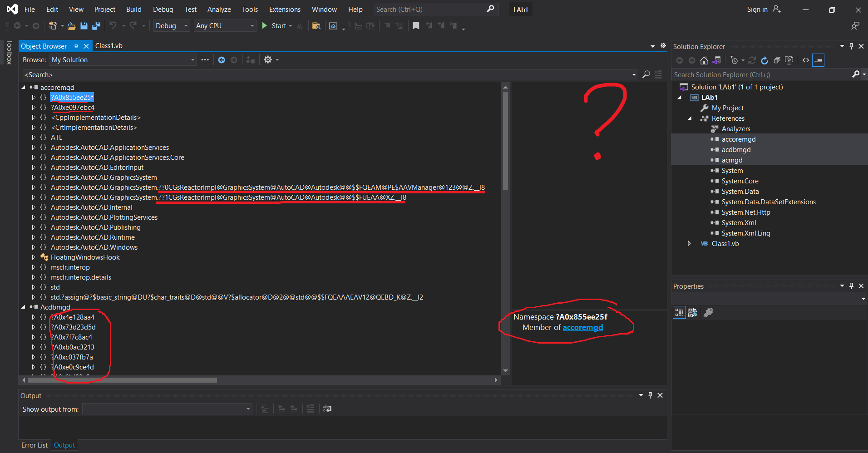Screen dimensions: 868x453
Task: Toggle Show All Files in Solution Explorer
Action: [x=789, y=60]
